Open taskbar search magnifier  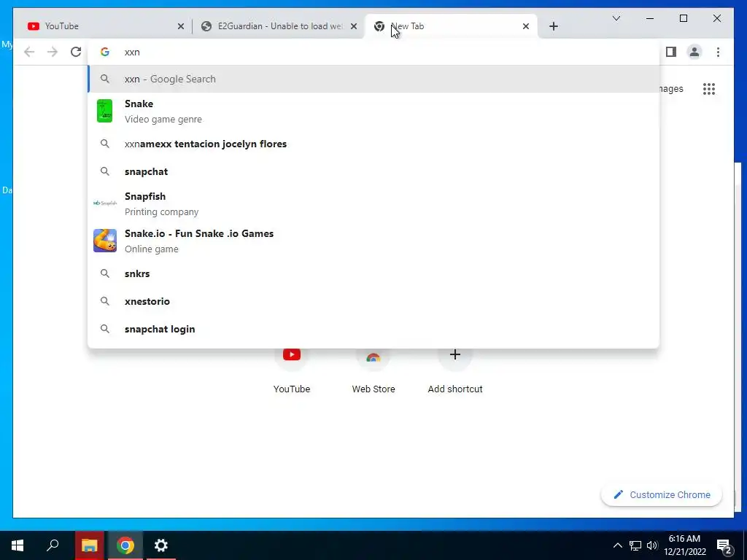53,545
